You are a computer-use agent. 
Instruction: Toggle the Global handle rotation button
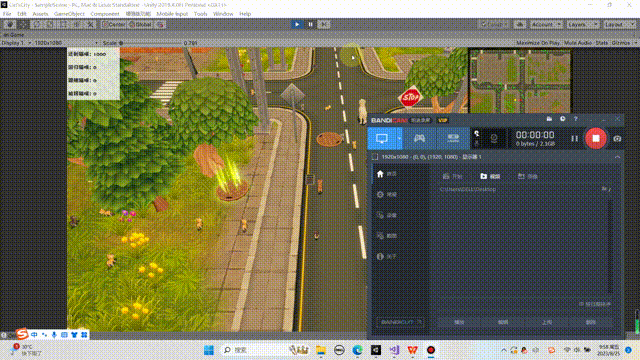pyautogui.click(x=140, y=24)
